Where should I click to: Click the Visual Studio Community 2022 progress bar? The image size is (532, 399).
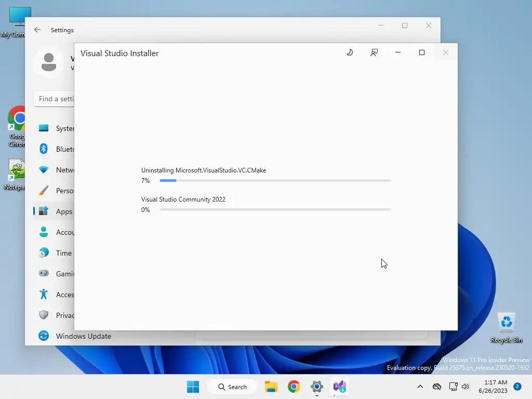[275, 210]
